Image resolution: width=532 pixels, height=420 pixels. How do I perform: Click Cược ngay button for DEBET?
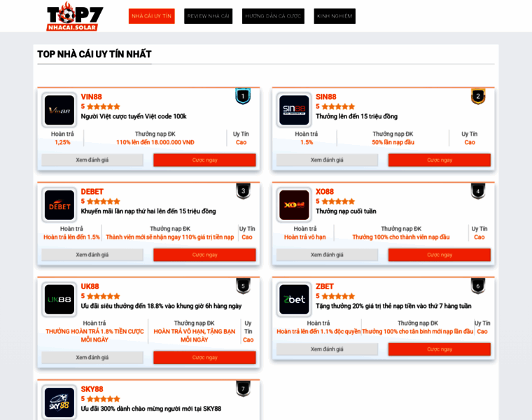(x=204, y=255)
